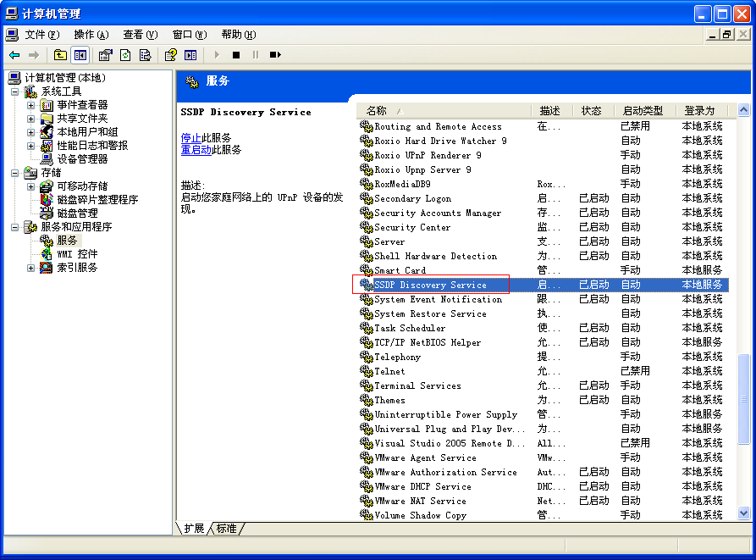This screenshot has width=756, height=560.
Task: Click the Forward navigation arrow
Action: pos(33,54)
